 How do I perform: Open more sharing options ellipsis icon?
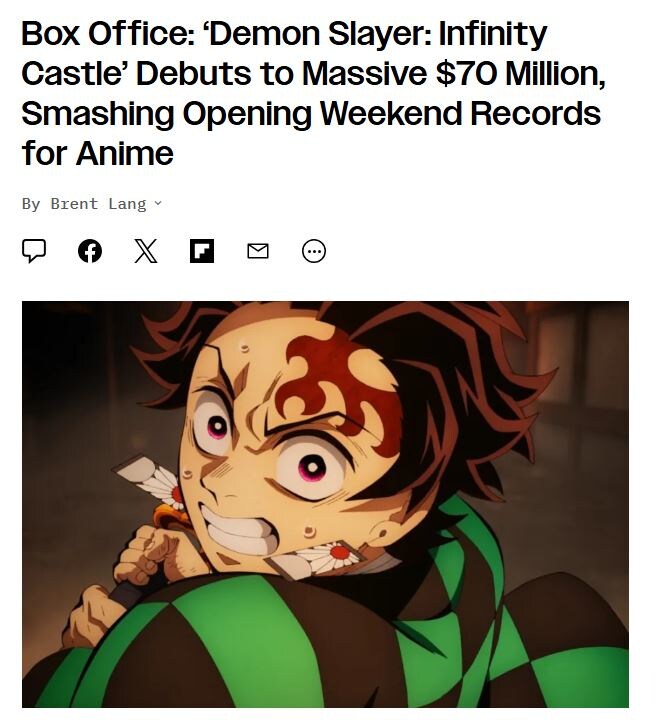pos(314,251)
